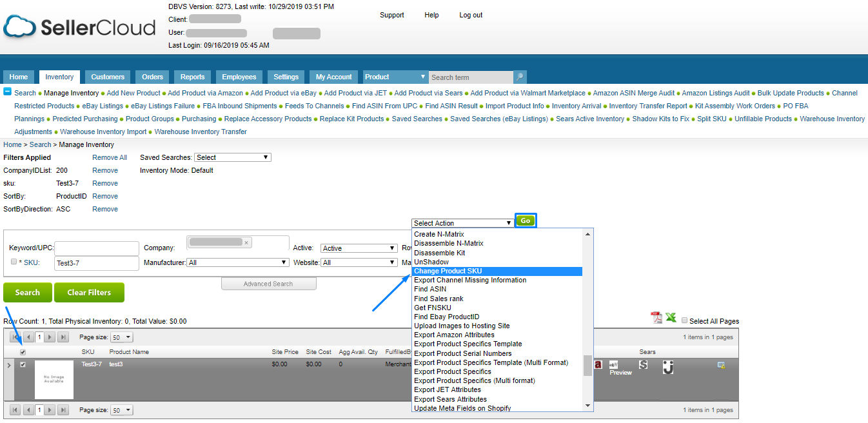Viewport: 868px width, 423px height.
Task: Toggle the select-all checkbox in the grid header
Action: pos(23,352)
